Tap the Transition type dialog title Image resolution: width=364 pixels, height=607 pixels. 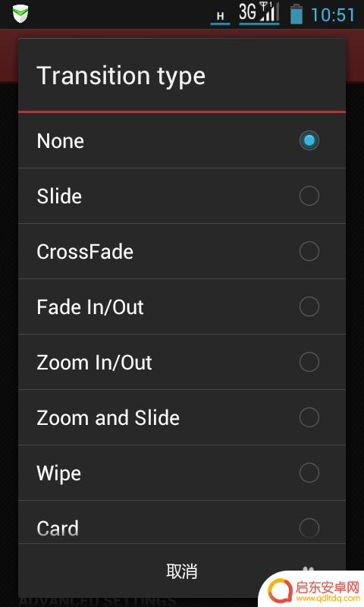121,76
